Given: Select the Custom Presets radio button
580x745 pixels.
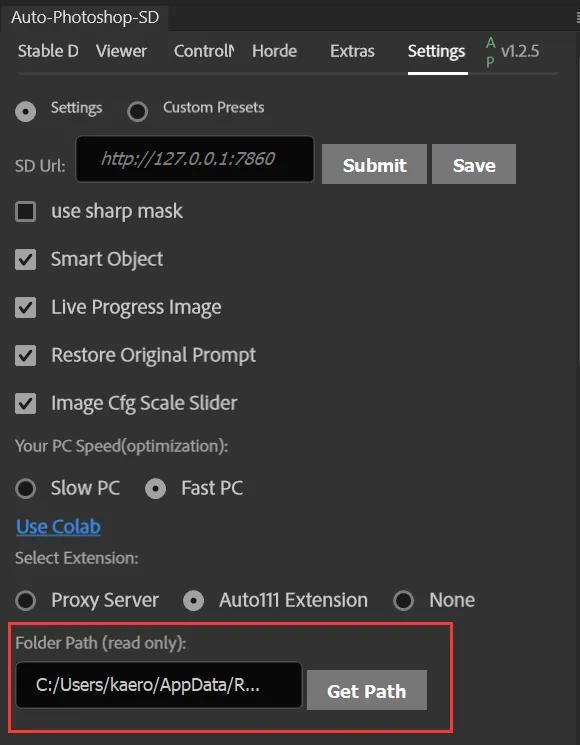Looking at the screenshot, I should coord(138,112).
